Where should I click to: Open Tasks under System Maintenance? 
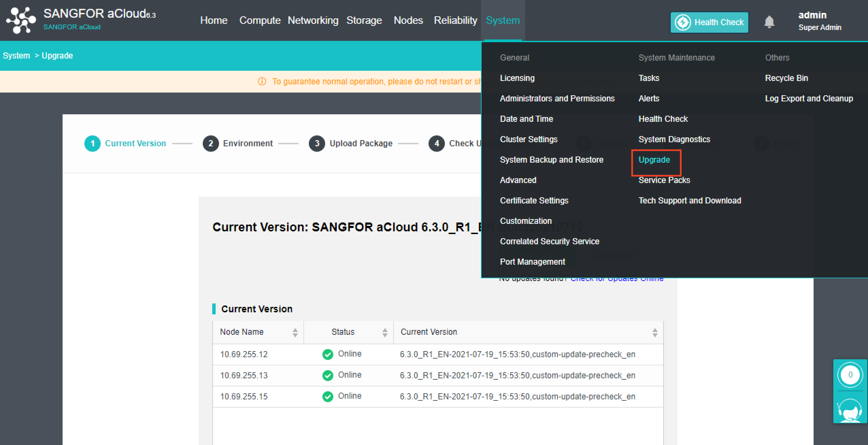click(649, 78)
